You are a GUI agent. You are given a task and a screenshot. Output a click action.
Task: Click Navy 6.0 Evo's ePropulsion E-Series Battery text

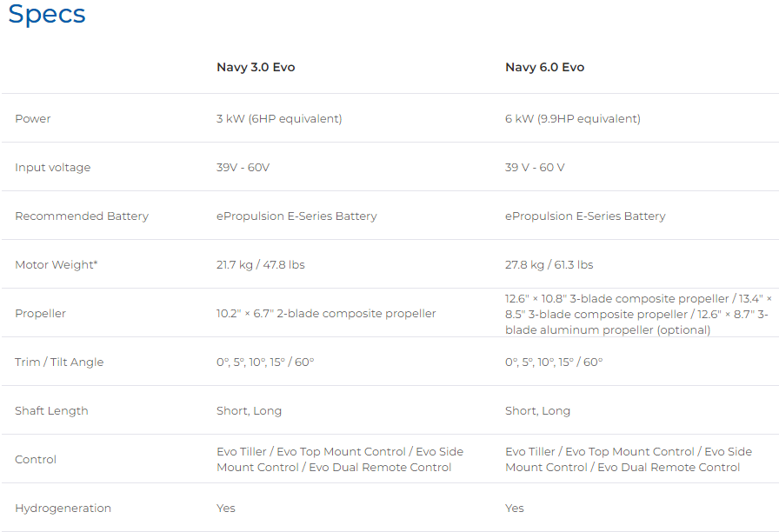(585, 216)
